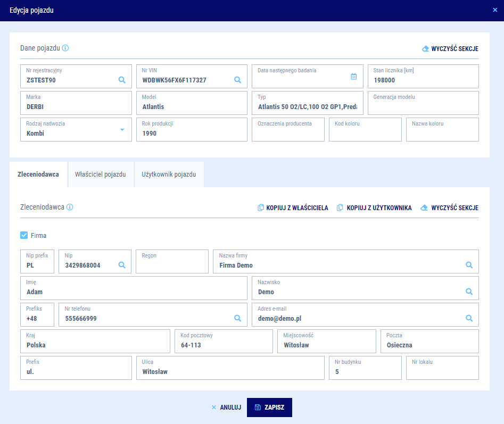Click info icon next to Dane pojazdu
This screenshot has width=504, height=424.
point(65,48)
